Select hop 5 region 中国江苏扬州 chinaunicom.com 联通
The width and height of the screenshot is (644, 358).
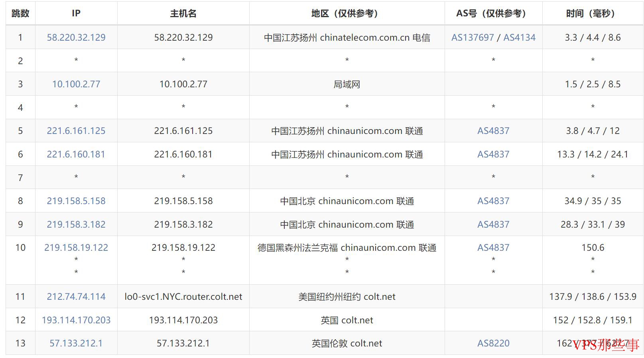(x=347, y=131)
